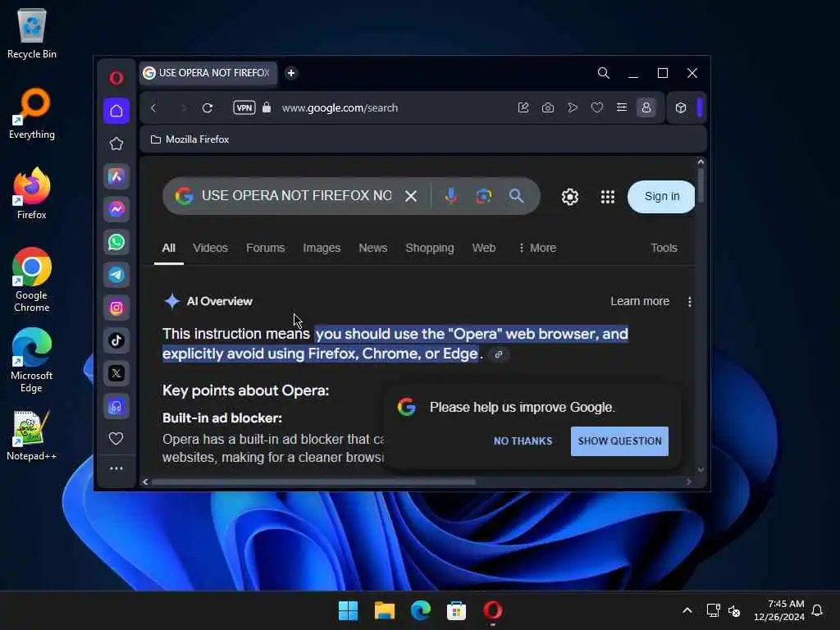Screen dimensions: 840x630
Task: Open Pinboards heart icon in sidebar
Action: click(116, 439)
